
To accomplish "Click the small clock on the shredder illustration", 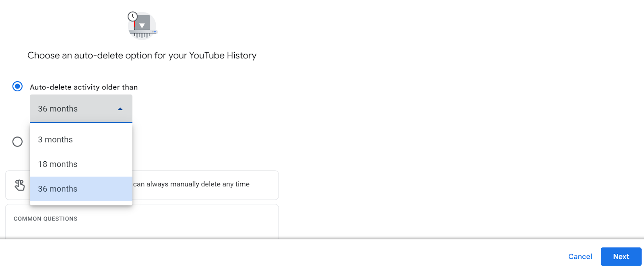I will tap(132, 16).
